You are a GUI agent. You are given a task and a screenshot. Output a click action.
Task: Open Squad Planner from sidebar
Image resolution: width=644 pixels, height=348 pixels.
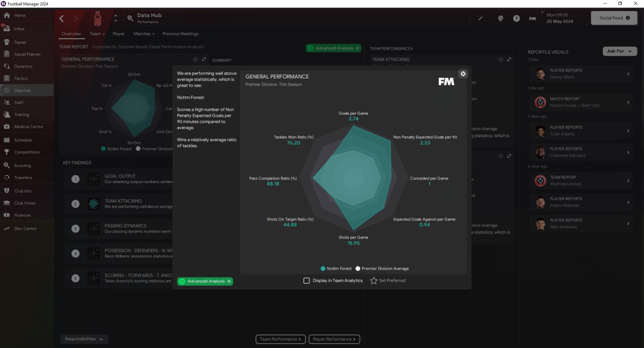pyautogui.click(x=27, y=54)
